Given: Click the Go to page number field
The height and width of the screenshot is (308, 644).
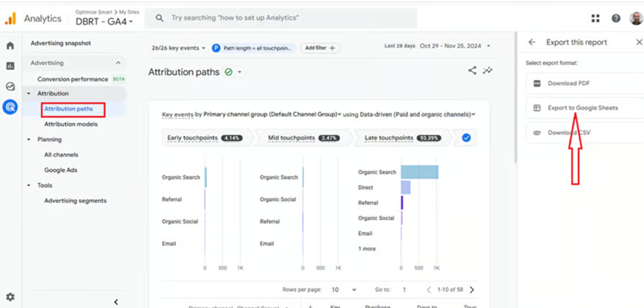Looking at the screenshot, I should (404, 290).
